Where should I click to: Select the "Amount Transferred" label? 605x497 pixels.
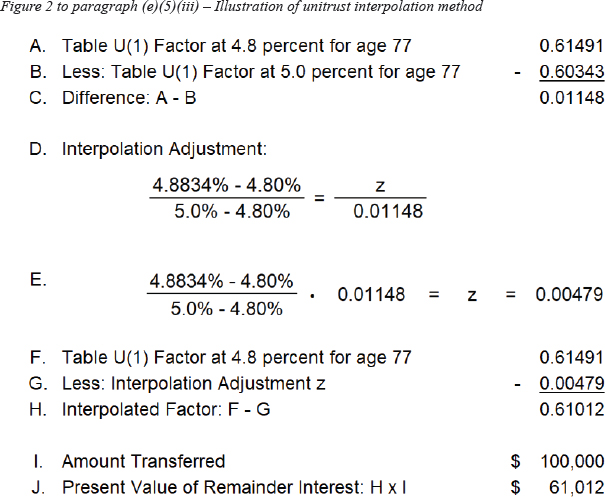[143, 461]
